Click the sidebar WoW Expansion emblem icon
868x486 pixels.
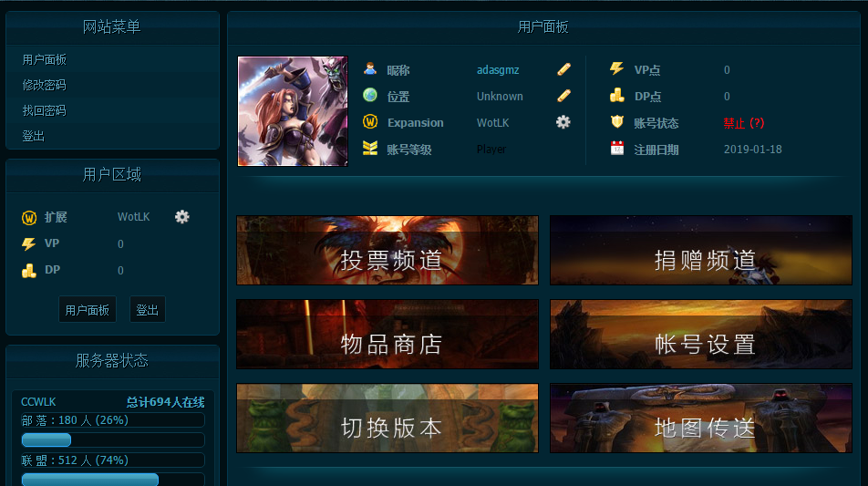(x=28, y=218)
